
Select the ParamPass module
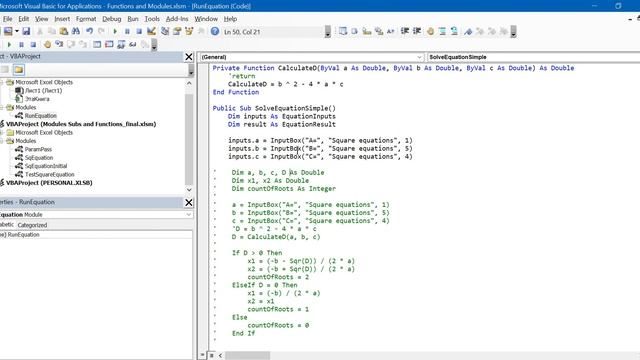coord(38,149)
